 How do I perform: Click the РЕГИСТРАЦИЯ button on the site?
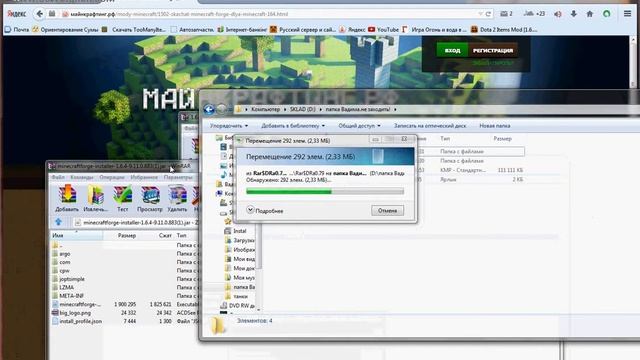click(493, 50)
